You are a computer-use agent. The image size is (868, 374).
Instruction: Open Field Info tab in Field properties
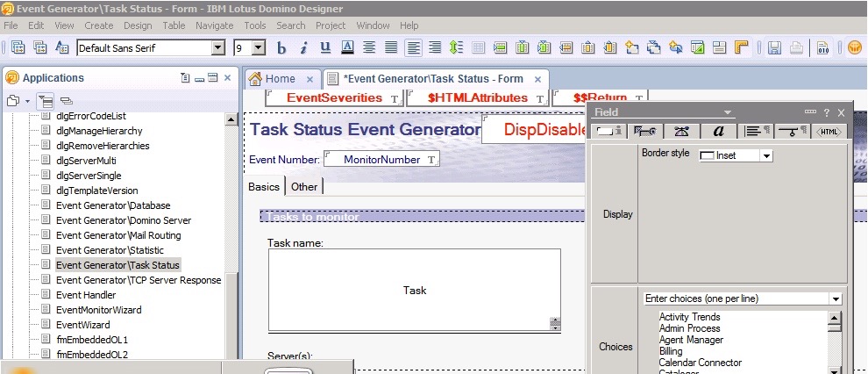[609, 132]
